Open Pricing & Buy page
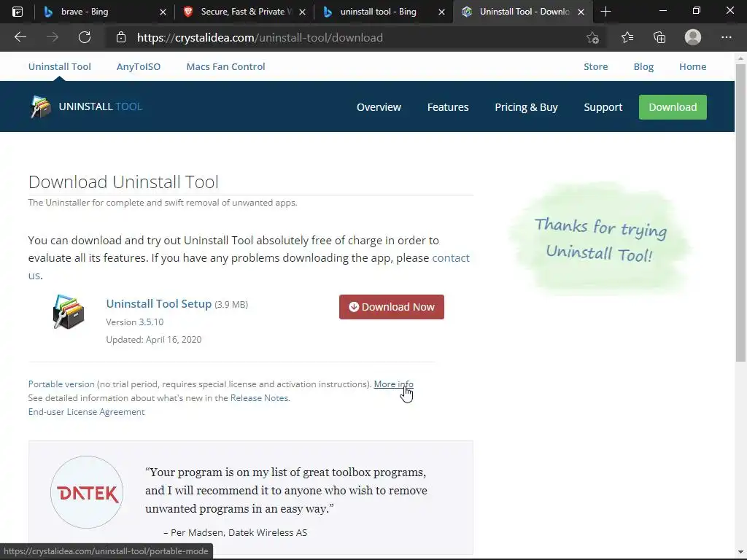Screen dimensions: 747x560 click(526, 107)
